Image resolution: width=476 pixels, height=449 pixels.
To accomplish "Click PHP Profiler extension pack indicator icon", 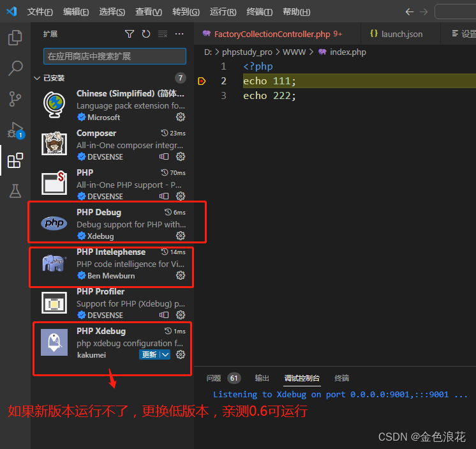I will pyautogui.click(x=164, y=315).
